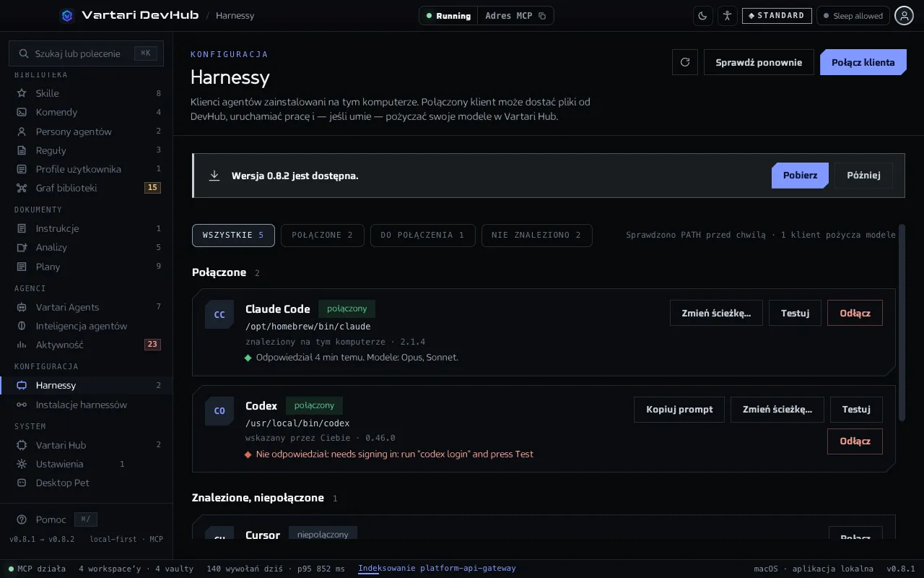Viewport: 924px width, 578px height.
Task: Click the Profile użytkownika icon
Action: [22, 169]
